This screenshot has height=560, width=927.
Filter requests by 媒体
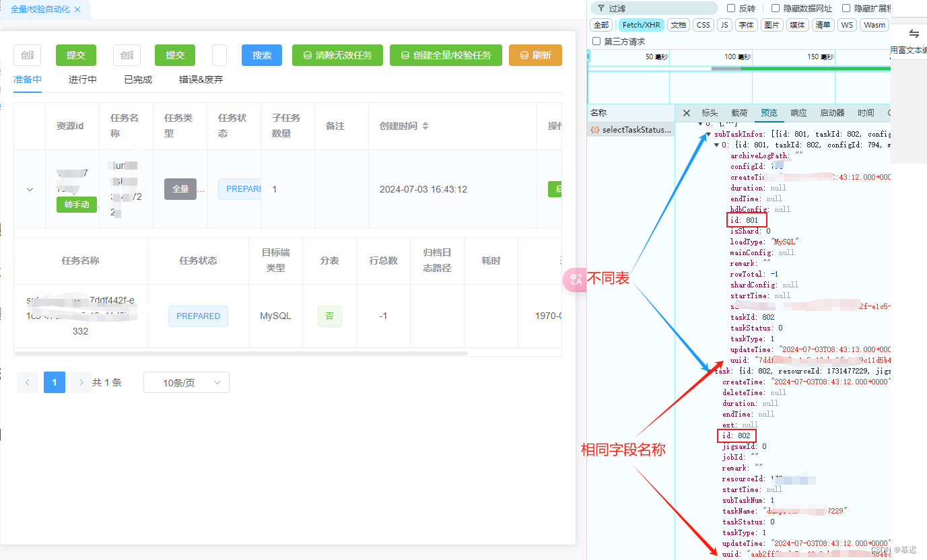tap(797, 25)
